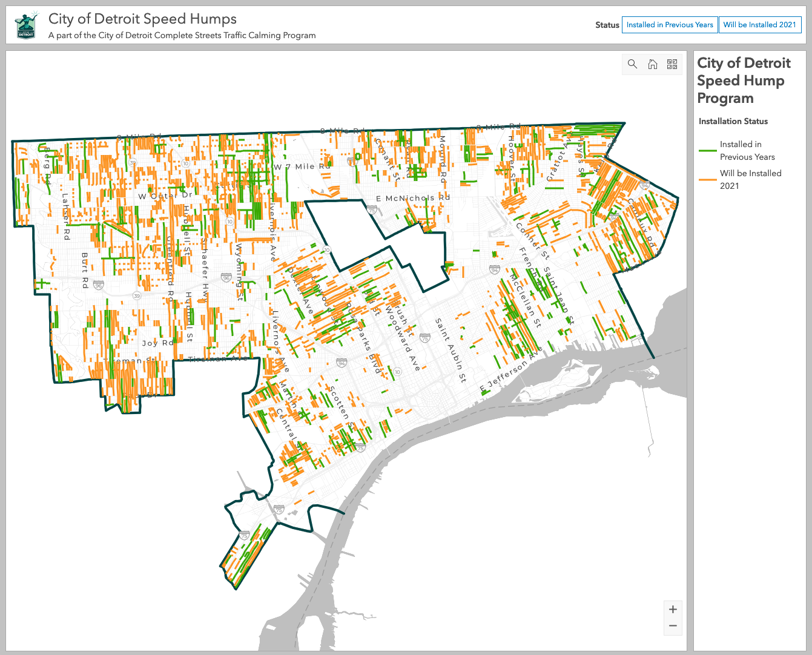The image size is (812, 655).
Task: Click the Schaefer Hwy map label
Action: pyautogui.click(x=205, y=269)
